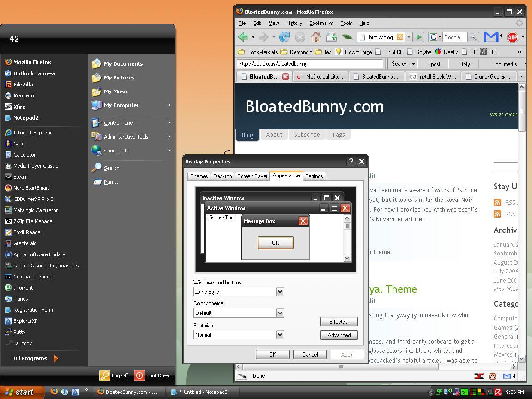Reload the page with Firefox's Reload icon
This screenshot has width=532, height=399.
284,37
